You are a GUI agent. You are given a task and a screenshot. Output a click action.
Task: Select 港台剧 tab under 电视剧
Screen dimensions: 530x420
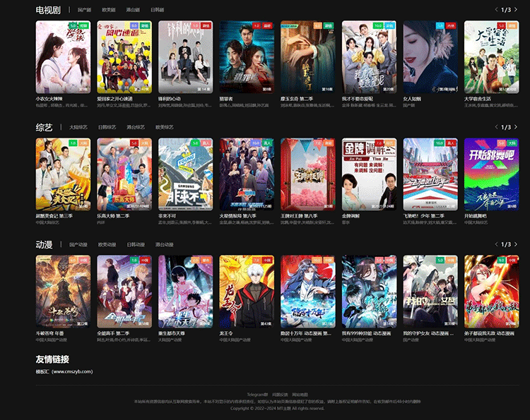coord(133,10)
